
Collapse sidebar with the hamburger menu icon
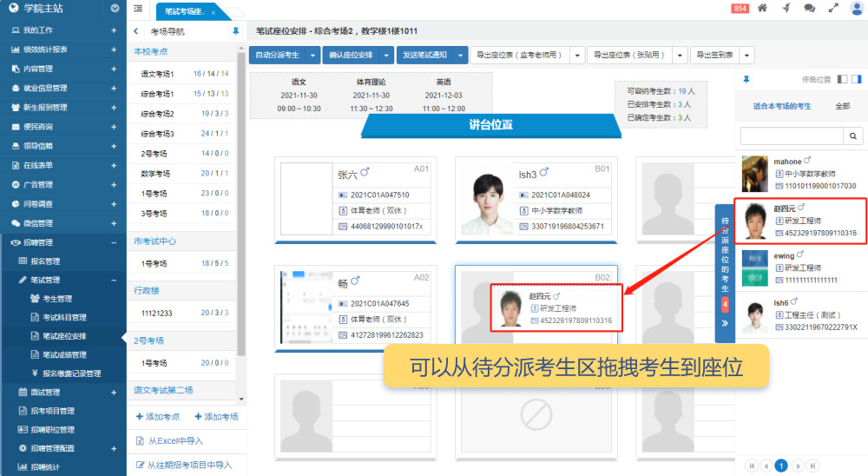point(139,9)
